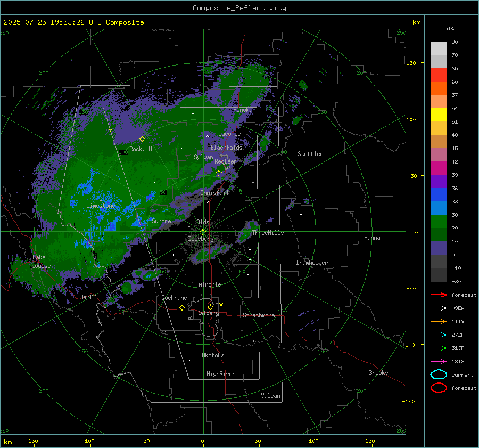The width and height of the screenshot is (479, 448).
Task: Select the Sundre label
Action: tap(161, 221)
